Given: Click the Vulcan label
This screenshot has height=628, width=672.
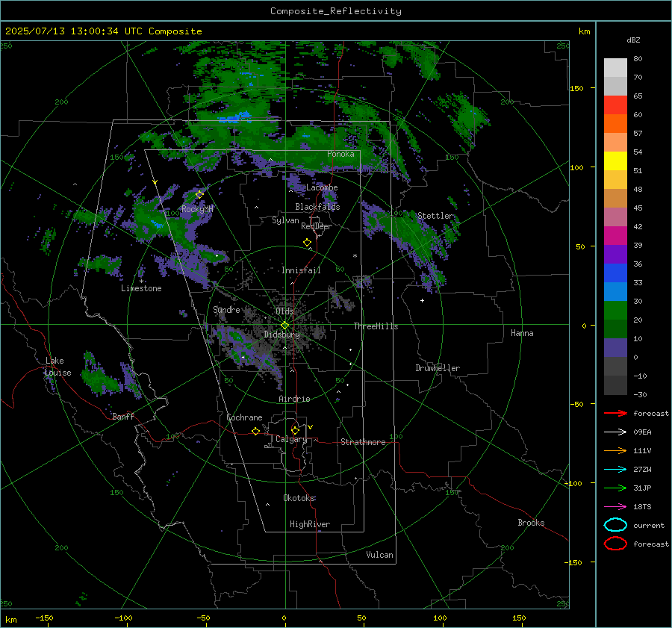Looking at the screenshot, I should pos(379,555).
